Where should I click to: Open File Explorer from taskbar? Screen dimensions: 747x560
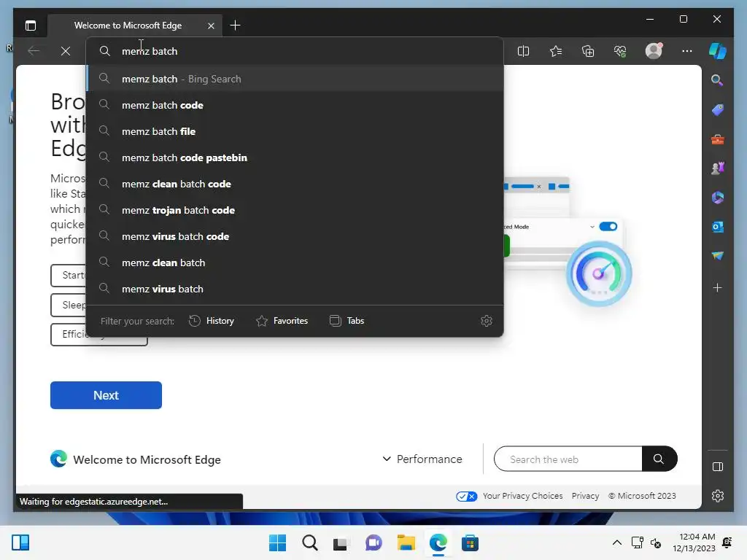tap(406, 542)
